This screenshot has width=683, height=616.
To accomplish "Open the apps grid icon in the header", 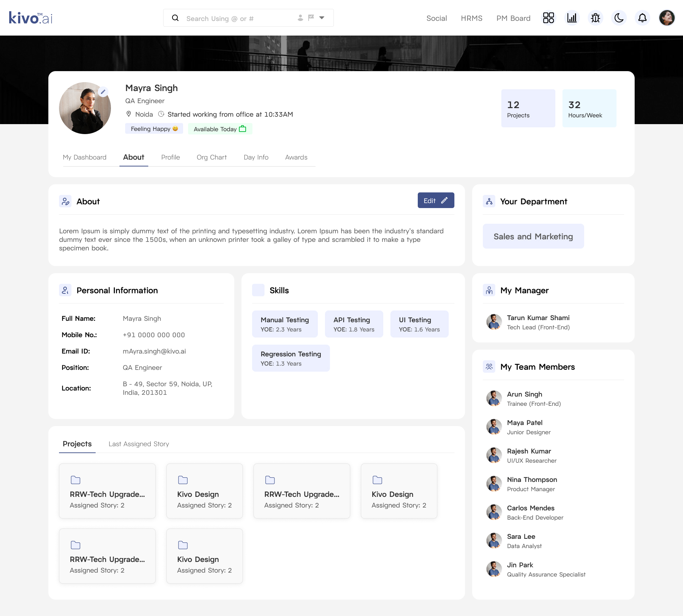I will (548, 17).
